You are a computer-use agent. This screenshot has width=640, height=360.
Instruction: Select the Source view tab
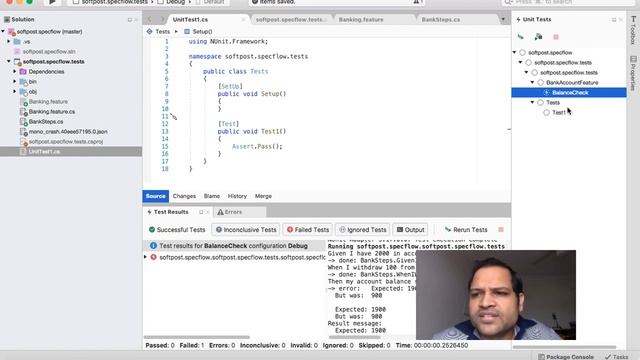pyautogui.click(x=156, y=196)
